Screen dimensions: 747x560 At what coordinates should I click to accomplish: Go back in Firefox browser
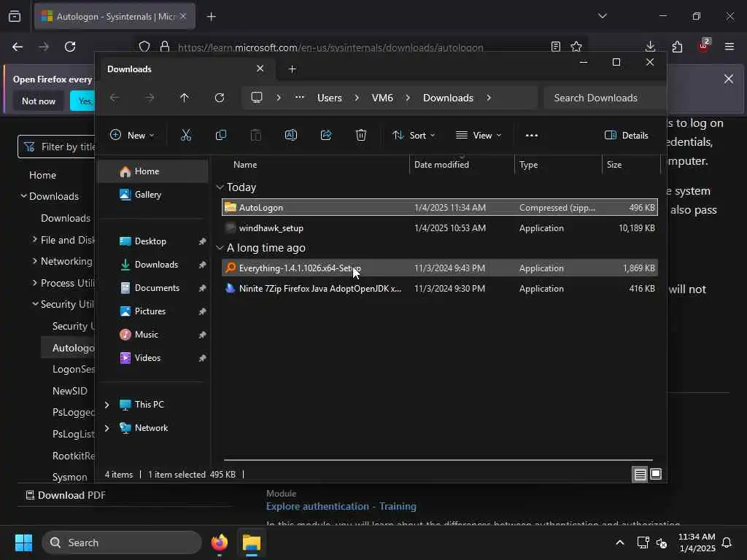click(18, 47)
